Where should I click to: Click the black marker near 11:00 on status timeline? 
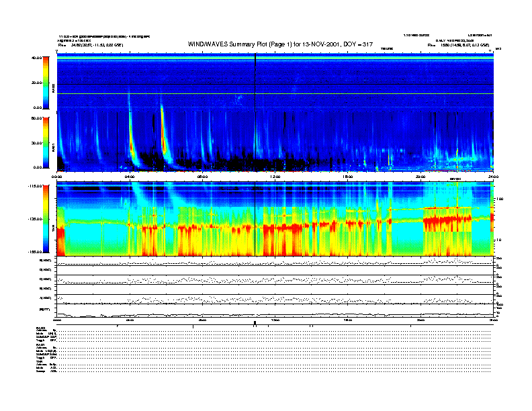[x=255, y=322]
